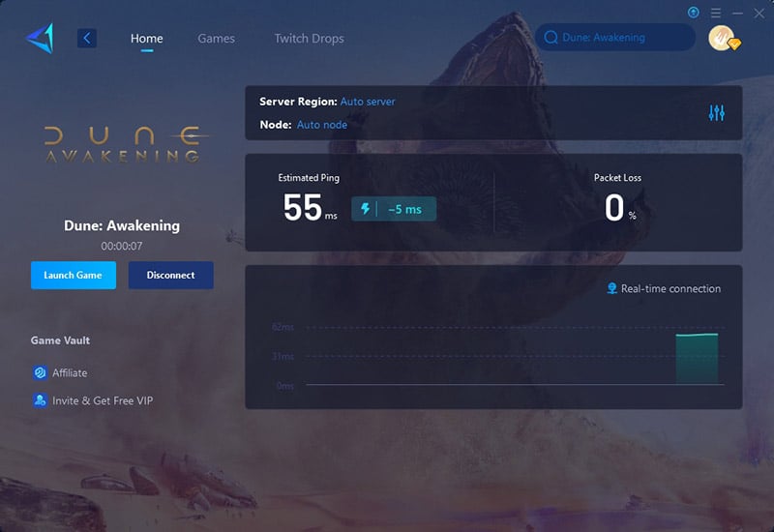
Task: Click the GearUP Booster logo icon
Action: click(x=40, y=38)
